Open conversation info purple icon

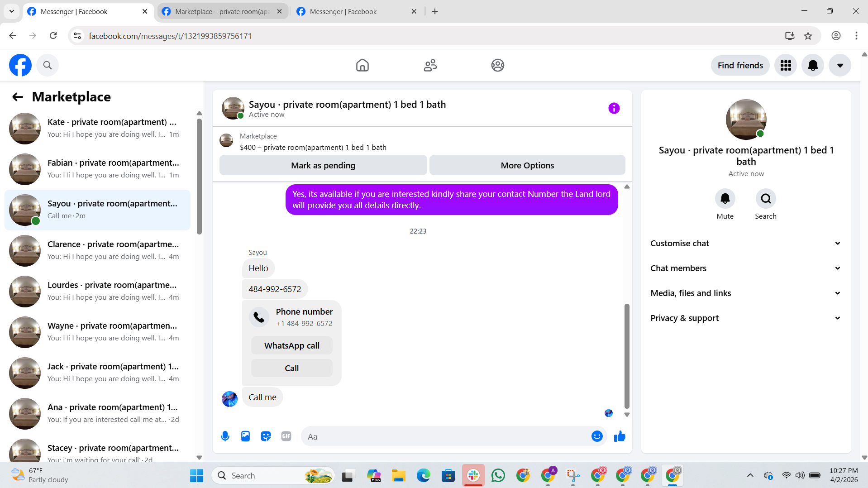[614, 108]
